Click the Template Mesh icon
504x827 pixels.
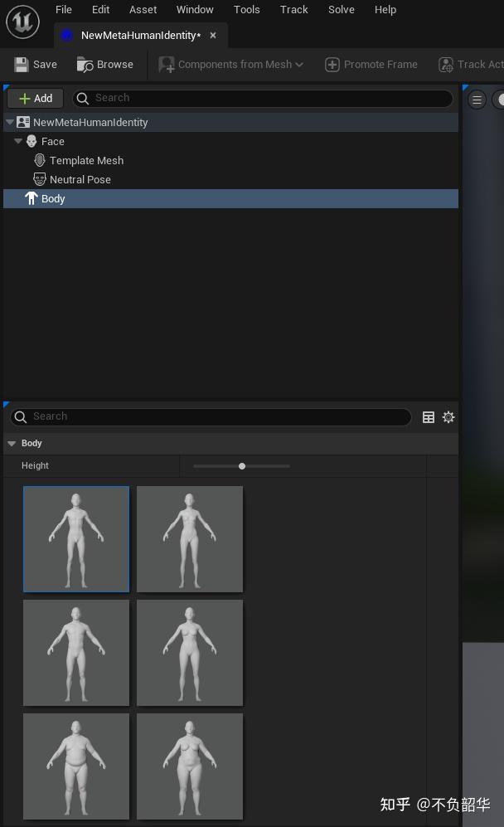tap(40, 160)
